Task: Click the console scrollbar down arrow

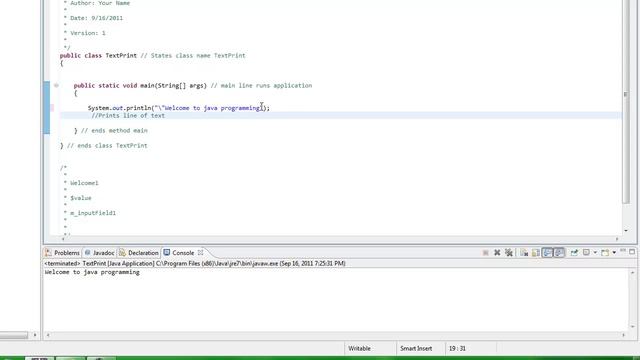Action: pyautogui.click(x=632, y=327)
